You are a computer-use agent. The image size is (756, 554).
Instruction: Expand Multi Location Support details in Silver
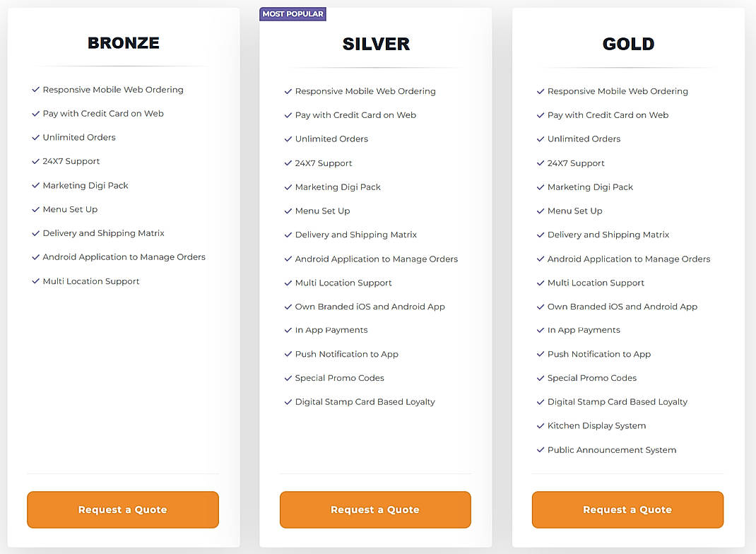pyautogui.click(x=343, y=282)
